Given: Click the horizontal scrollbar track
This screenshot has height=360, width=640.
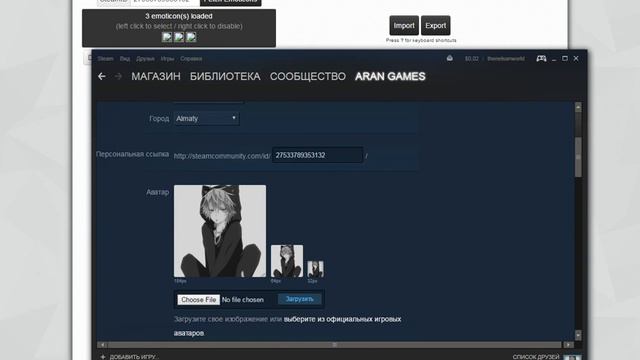Looking at the screenshot, I should [335, 344].
